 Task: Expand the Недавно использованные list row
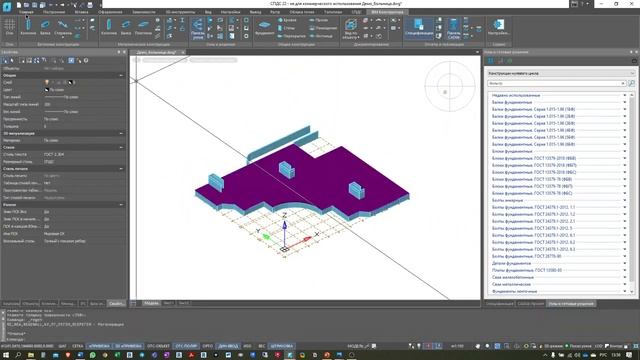(x=624, y=96)
